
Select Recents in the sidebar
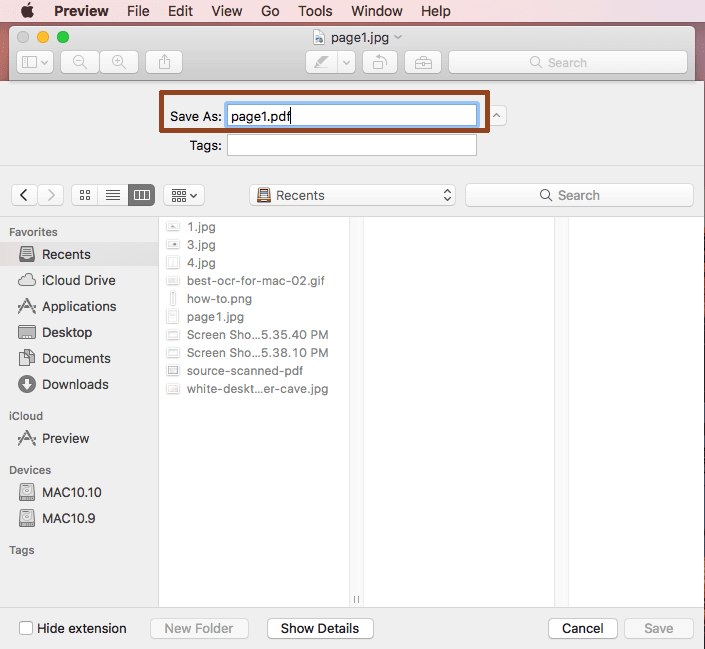[x=79, y=254]
